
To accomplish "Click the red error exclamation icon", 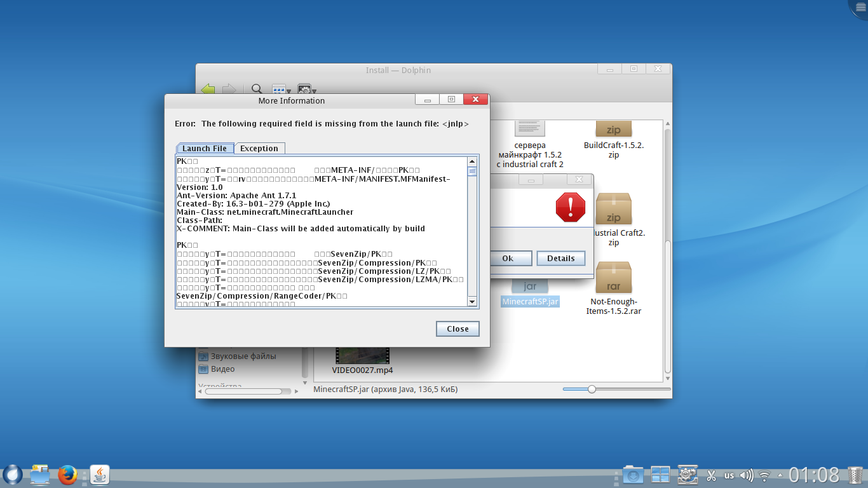I will (x=571, y=207).
